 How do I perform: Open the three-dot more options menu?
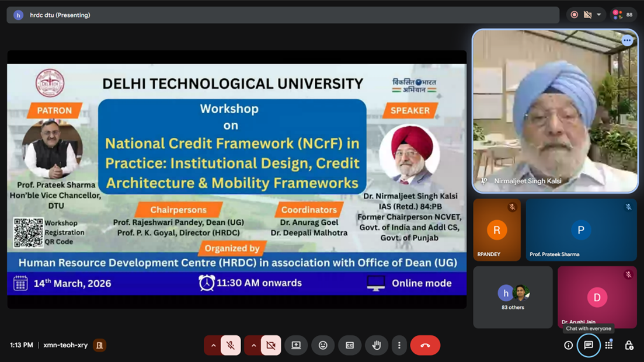pyautogui.click(x=399, y=345)
